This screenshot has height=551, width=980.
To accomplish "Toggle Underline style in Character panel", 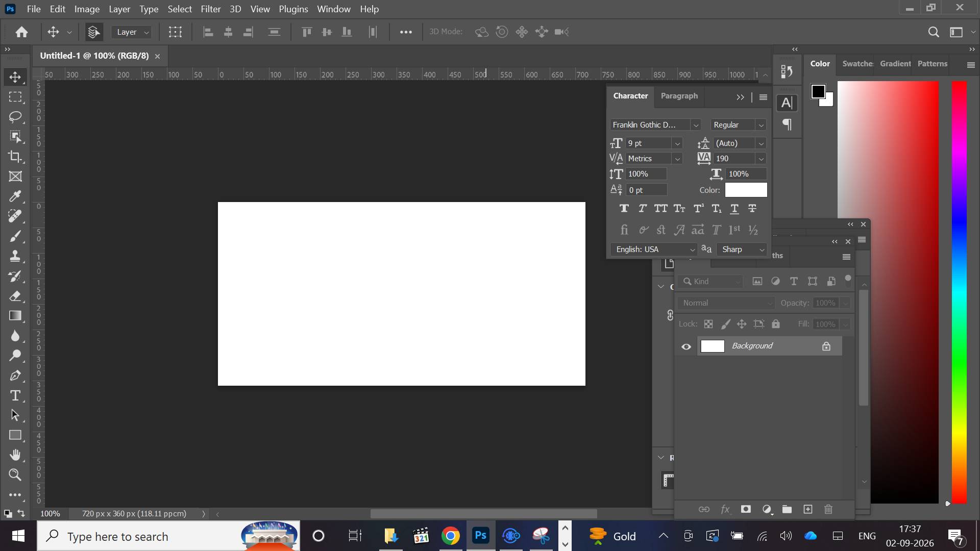I will [734, 208].
